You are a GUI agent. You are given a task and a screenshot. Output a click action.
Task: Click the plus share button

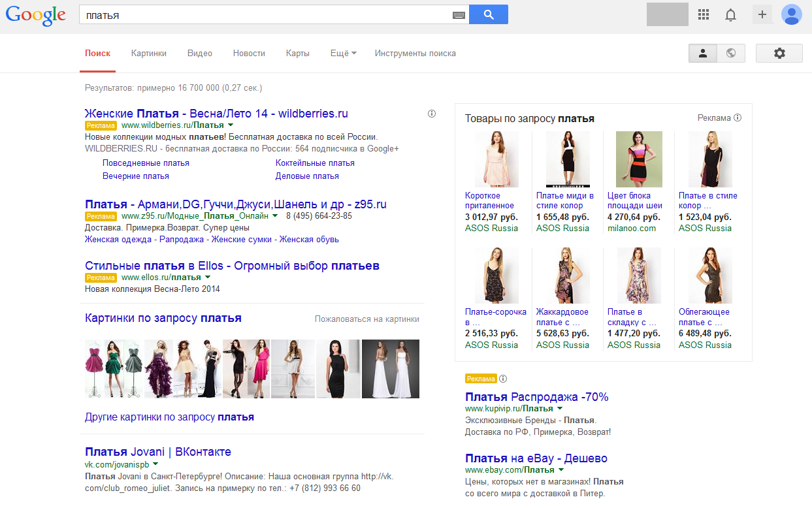coord(762,14)
